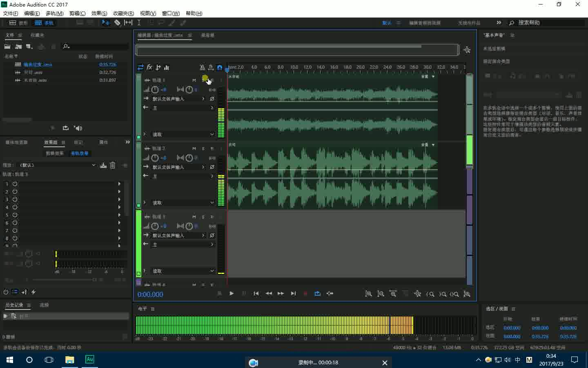
Task: Click the red Record button
Action: tap(305, 294)
